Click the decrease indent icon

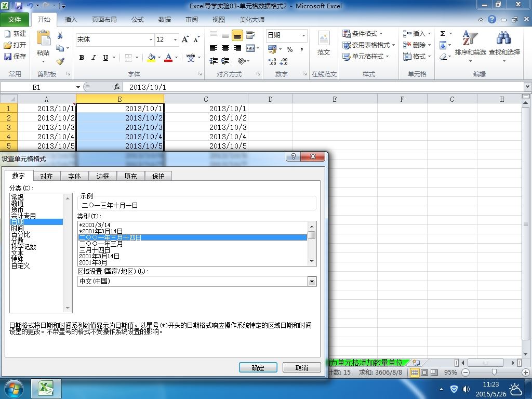[213, 61]
